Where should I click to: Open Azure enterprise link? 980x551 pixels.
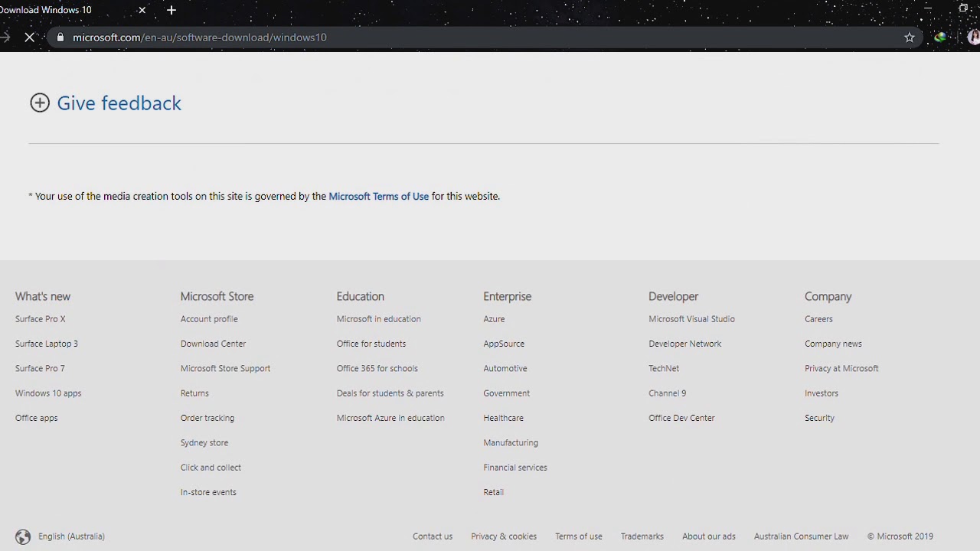[494, 319]
